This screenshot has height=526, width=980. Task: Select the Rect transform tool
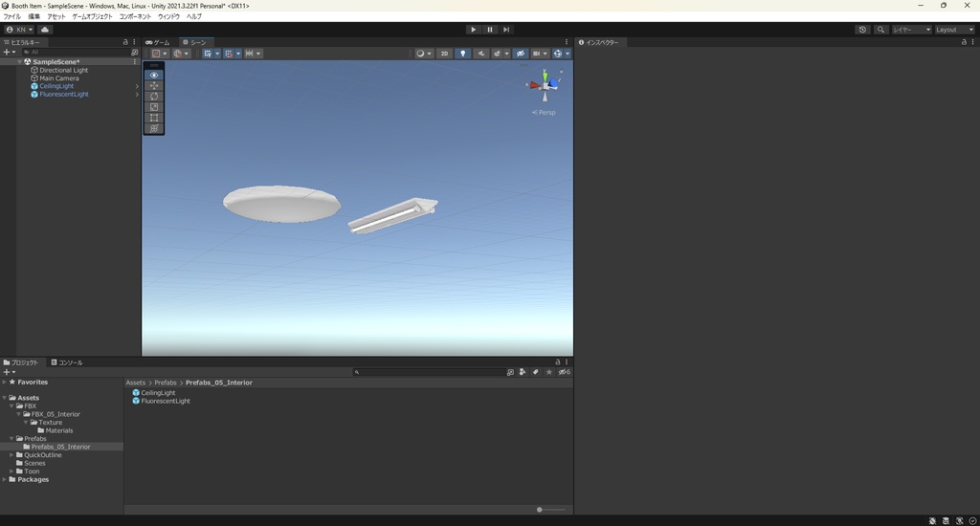154,118
